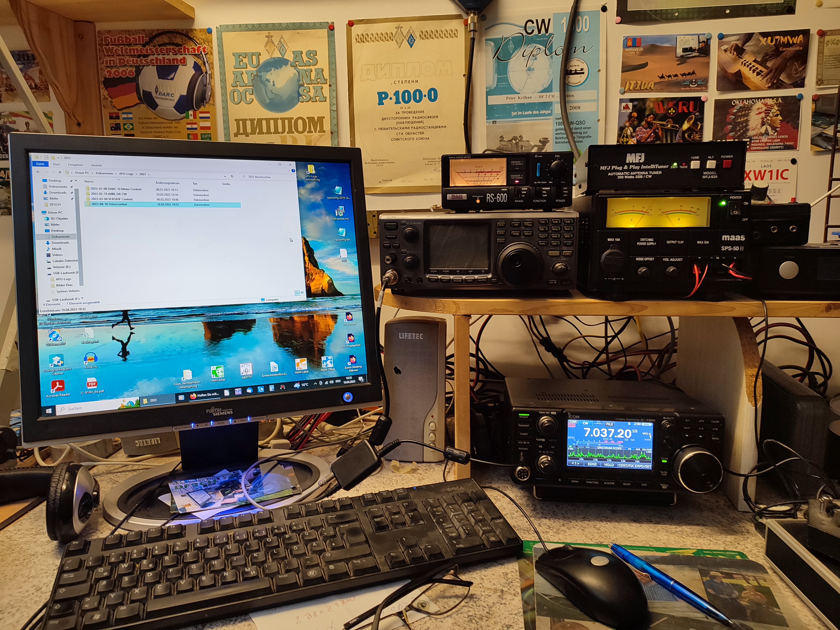Go up one folder level in Explorer
This screenshot has height=630, width=840.
(60, 172)
